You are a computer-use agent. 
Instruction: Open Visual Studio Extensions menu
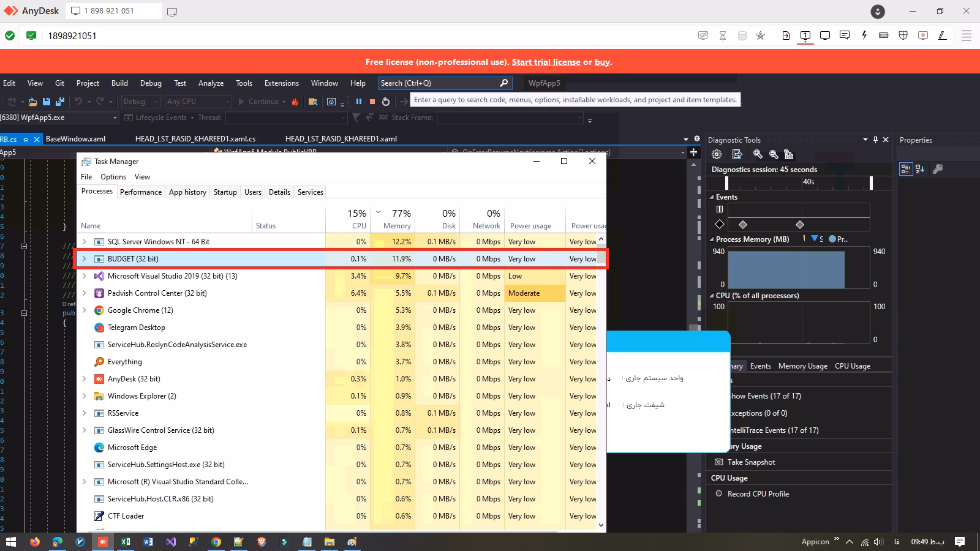click(282, 83)
